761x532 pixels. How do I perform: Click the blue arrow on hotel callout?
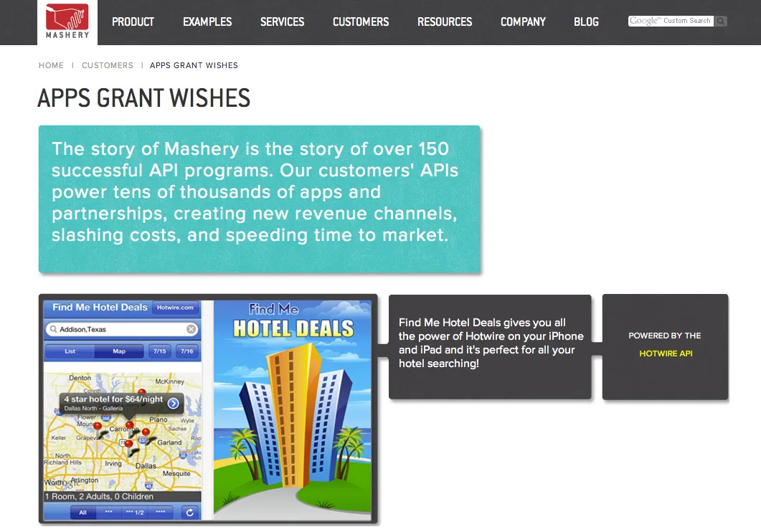174,403
